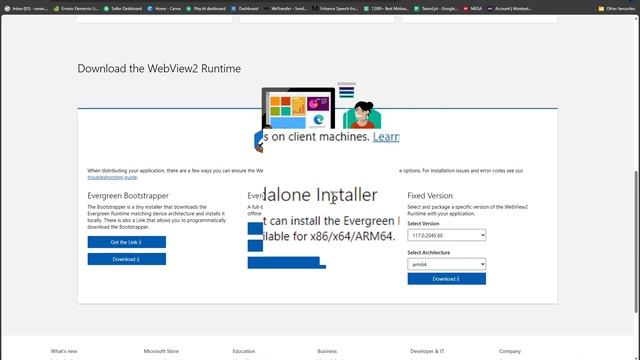Viewport: 640px width, 360px height.
Task: Click the Developer & IT footer heading
Action: (x=427, y=351)
